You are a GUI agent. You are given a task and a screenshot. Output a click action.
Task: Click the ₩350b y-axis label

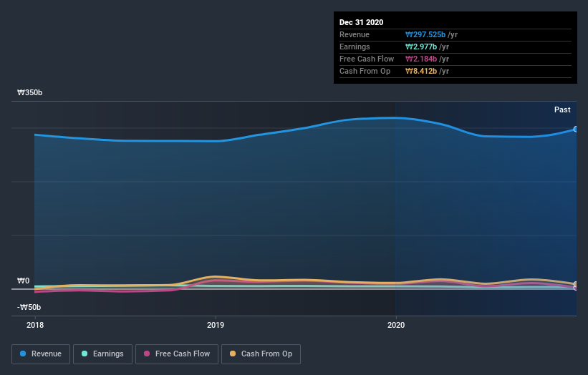tap(29, 92)
